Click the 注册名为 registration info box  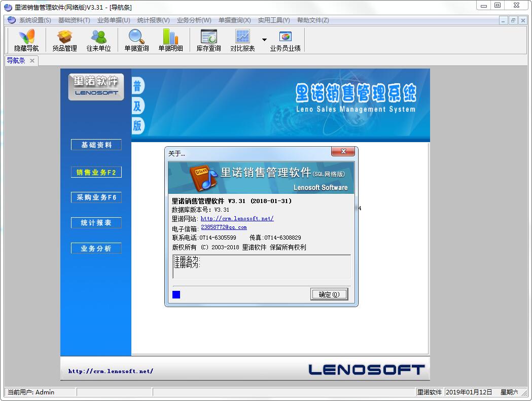262,266
